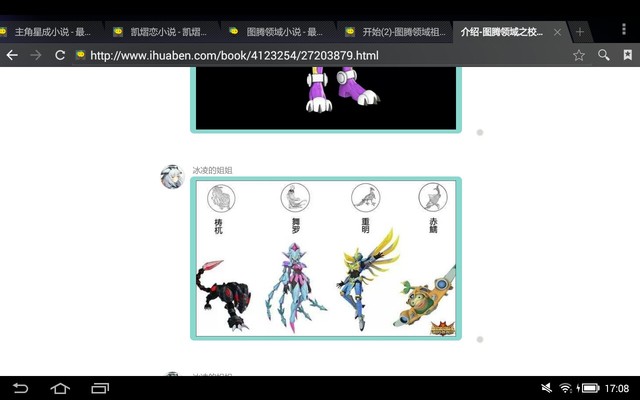Open the purple feet image on black

click(326, 99)
